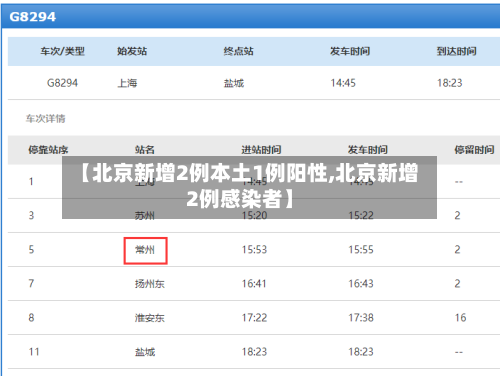Select stop order number 3

pyautogui.click(x=31, y=215)
